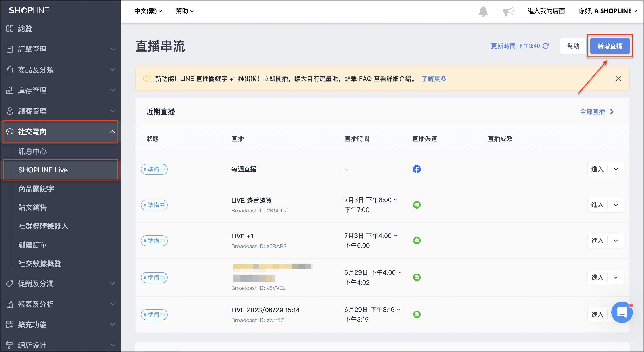Image resolution: width=644 pixels, height=352 pixels.
Task: Click the SHOPLINE logo
Action: pos(29,10)
